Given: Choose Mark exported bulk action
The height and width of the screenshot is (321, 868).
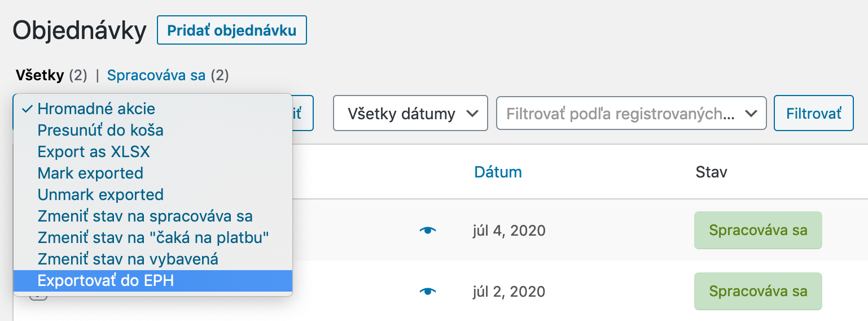Looking at the screenshot, I should click(90, 173).
